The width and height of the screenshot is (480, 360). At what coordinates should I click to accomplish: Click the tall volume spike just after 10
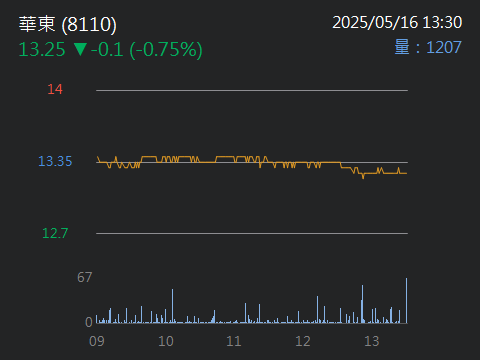click(172, 306)
